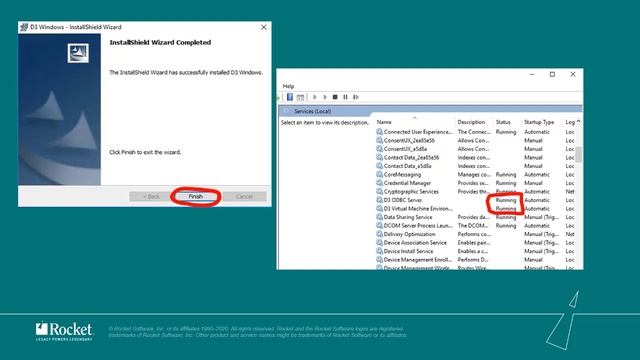Click the gear icon of Delivery Optimization
Screen dimensions: 640x360
379,234
